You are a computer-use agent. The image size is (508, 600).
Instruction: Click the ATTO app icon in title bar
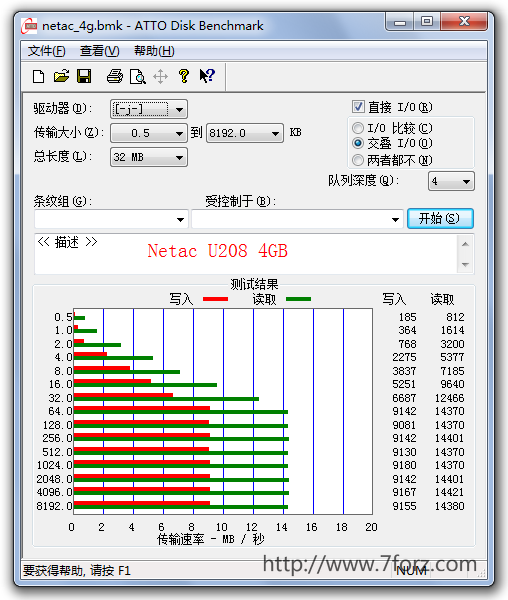point(29,26)
